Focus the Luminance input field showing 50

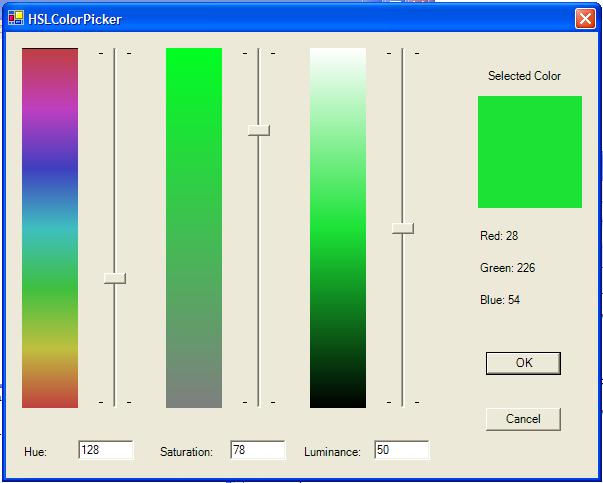(x=402, y=450)
